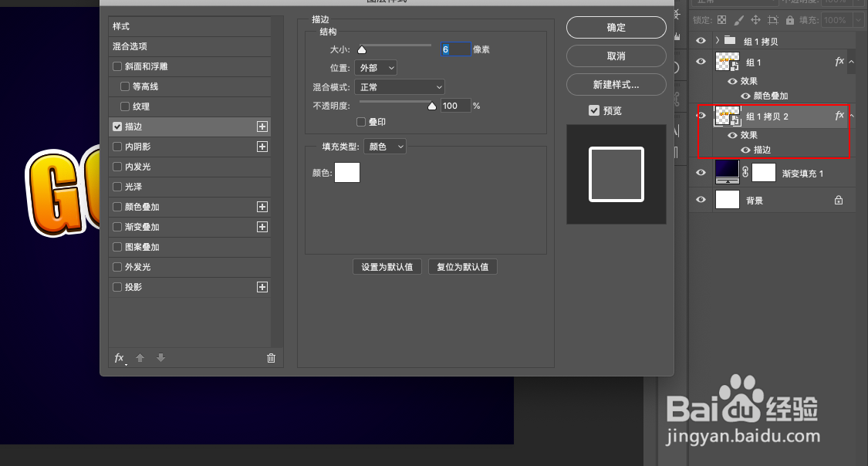The image size is (868, 466).
Task: Hide the 组 1 拷贝 group layer
Action: [701, 40]
